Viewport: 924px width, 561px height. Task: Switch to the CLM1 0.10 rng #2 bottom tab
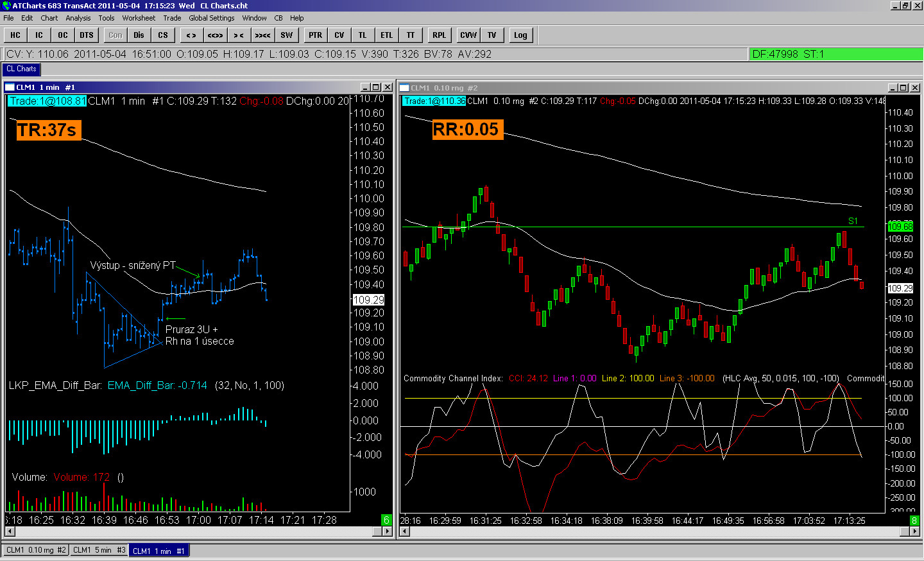pyautogui.click(x=36, y=550)
